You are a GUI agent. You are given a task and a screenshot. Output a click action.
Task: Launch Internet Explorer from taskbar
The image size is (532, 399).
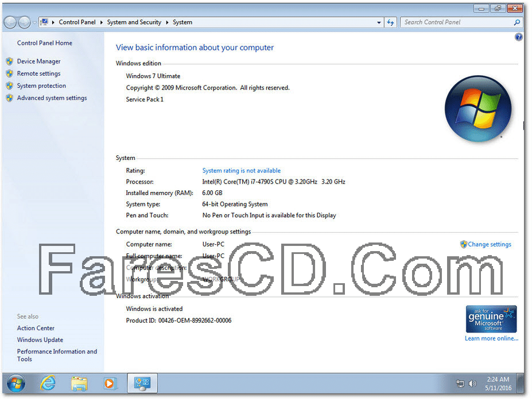(48, 384)
